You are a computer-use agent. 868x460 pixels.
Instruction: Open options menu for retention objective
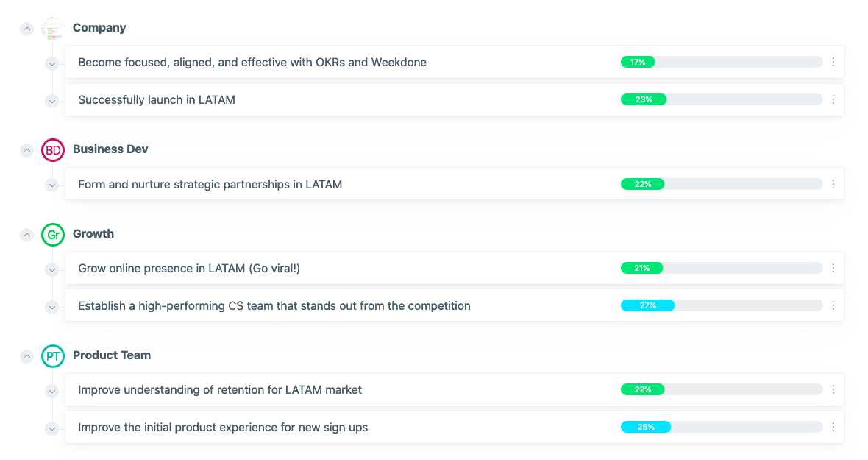coord(833,389)
